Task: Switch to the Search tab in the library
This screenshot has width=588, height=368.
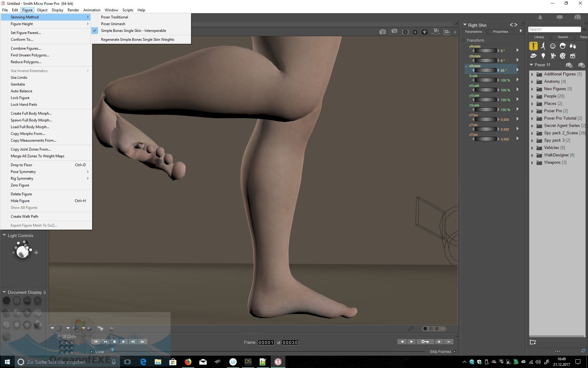Action: pos(563,37)
